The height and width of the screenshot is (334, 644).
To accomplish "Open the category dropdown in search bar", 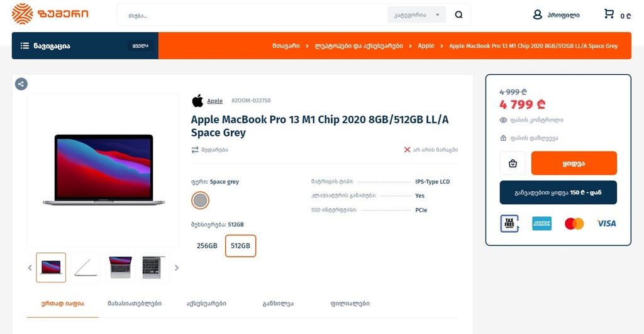I will (x=416, y=15).
